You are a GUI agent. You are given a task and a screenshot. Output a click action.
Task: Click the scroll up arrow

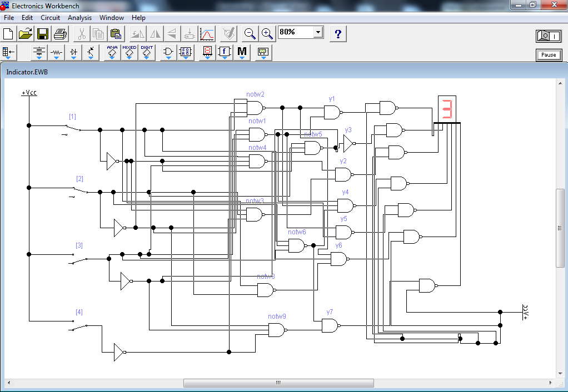coord(560,84)
